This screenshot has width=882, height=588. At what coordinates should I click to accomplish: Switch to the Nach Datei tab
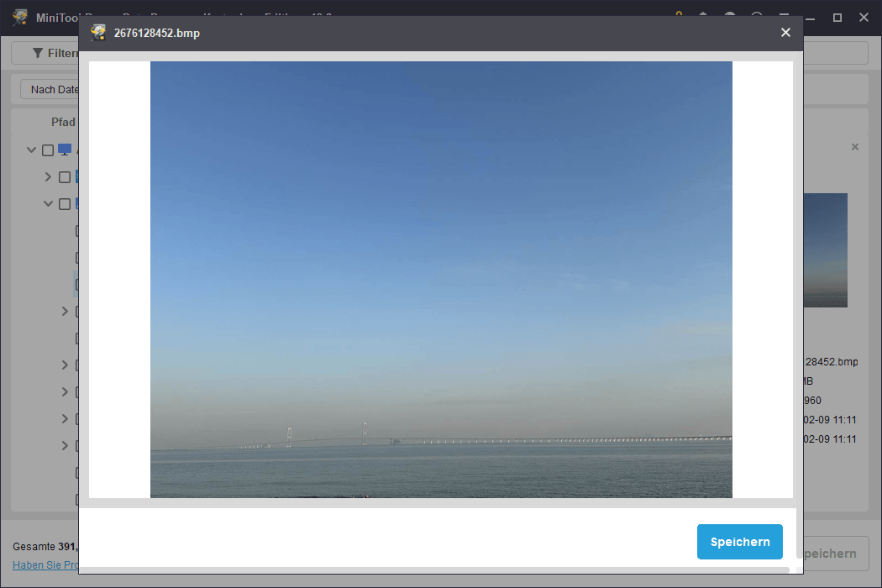pos(50,90)
